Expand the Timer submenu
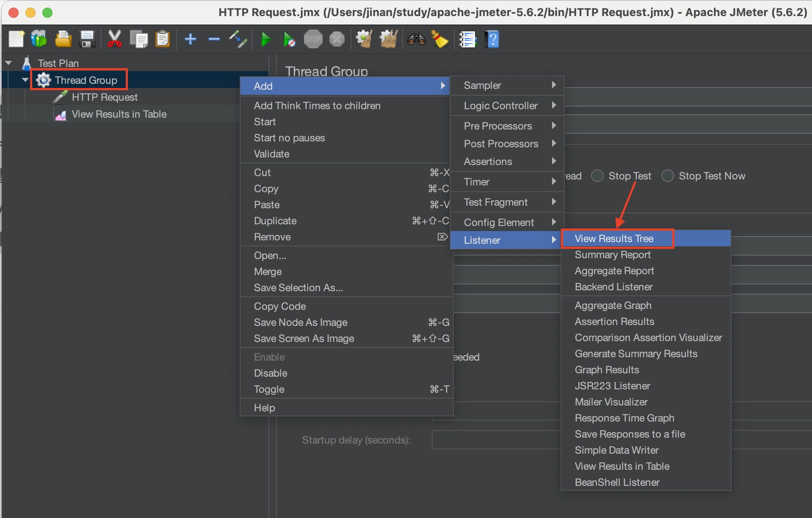Viewport: 812px width, 518px height. pyautogui.click(x=507, y=182)
